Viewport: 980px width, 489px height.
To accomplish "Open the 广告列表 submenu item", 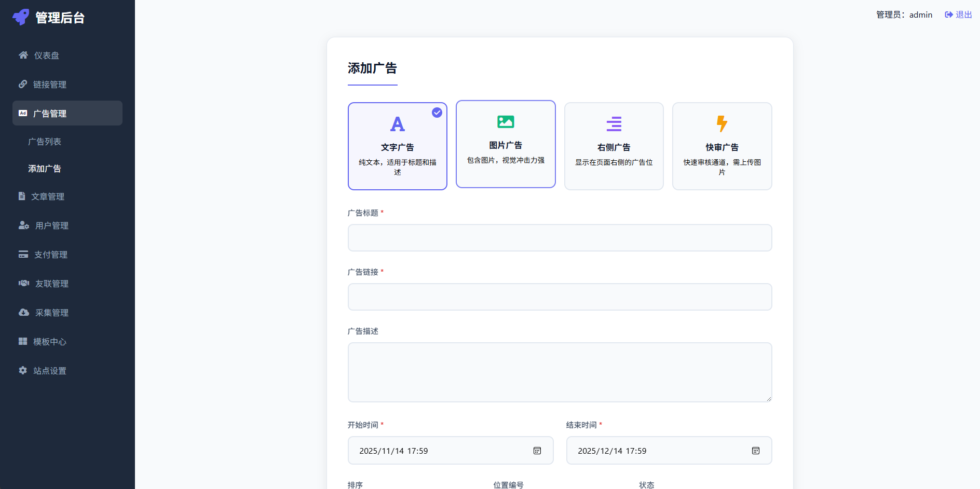I will tap(45, 142).
